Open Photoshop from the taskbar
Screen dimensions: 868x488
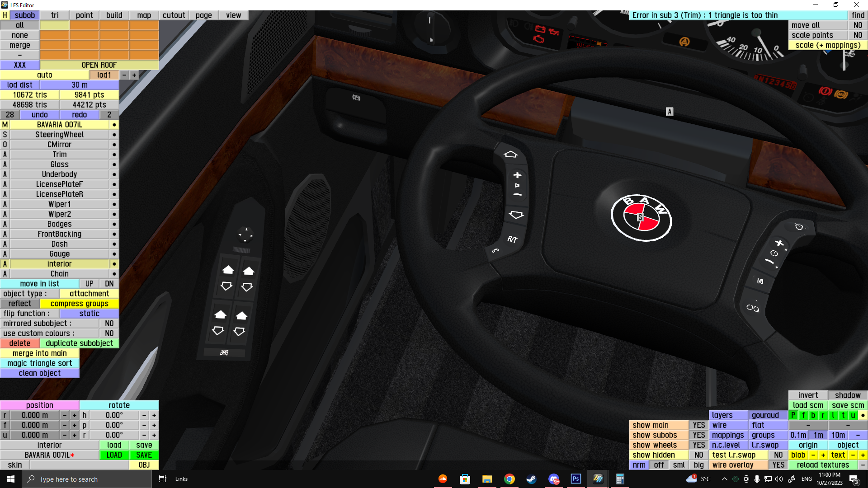[576, 479]
